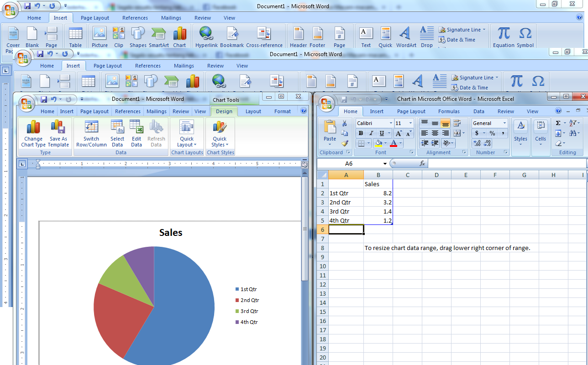Image resolution: width=588 pixels, height=365 pixels.
Task: Click Switch Row/Column button
Action: click(x=91, y=134)
